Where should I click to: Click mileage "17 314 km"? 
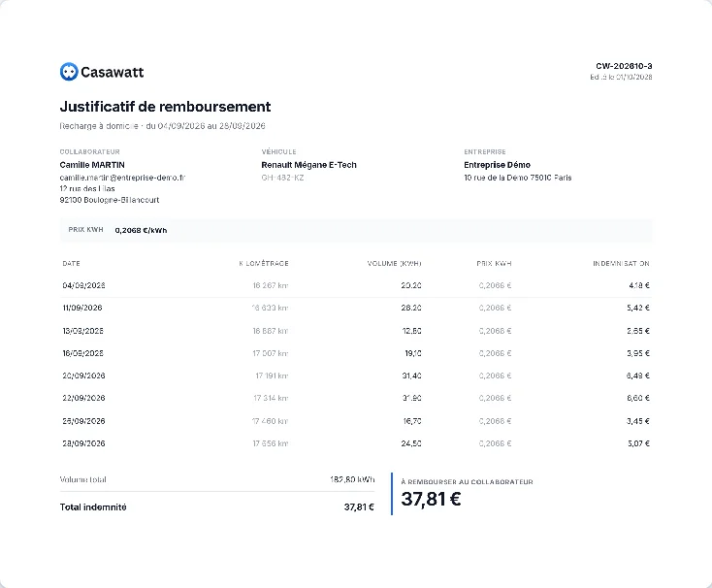[x=271, y=398]
